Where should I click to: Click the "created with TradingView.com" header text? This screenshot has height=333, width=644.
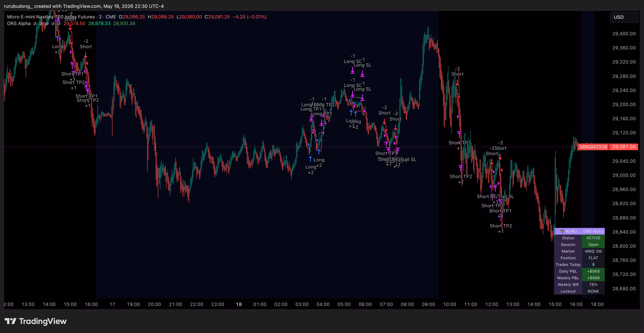coord(67,6)
